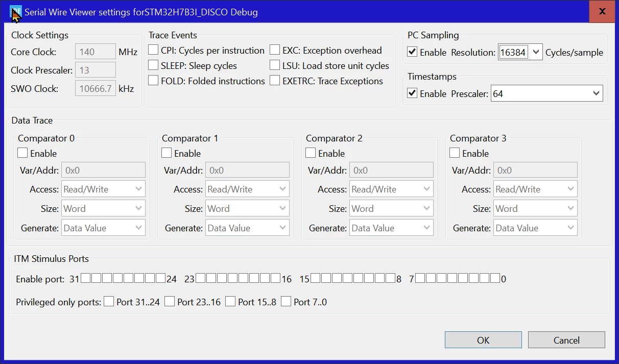619x364 pixels.
Task: Enable EXC: Exception overhead event
Action: tap(275, 50)
